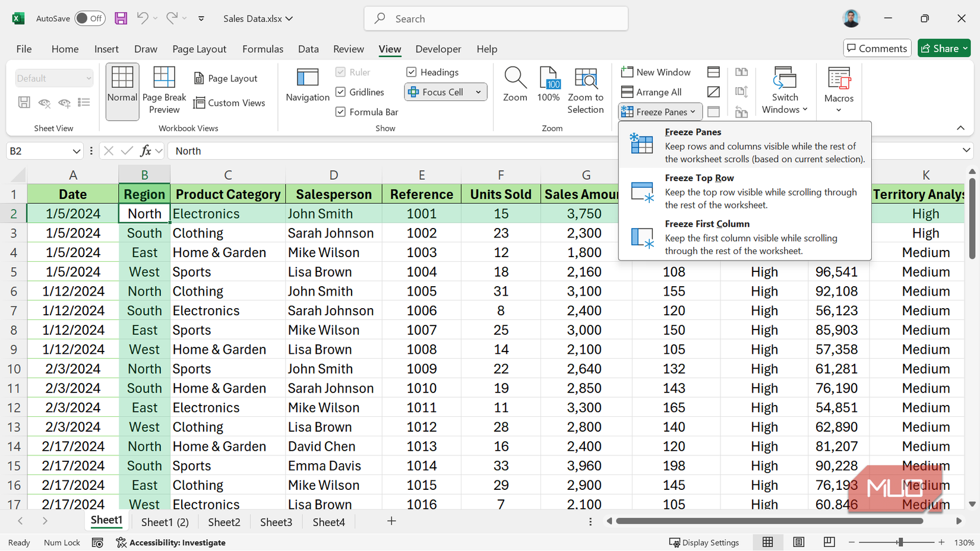This screenshot has height=551, width=980.
Task: Confirm formula bar entry checkmark
Action: click(127, 151)
